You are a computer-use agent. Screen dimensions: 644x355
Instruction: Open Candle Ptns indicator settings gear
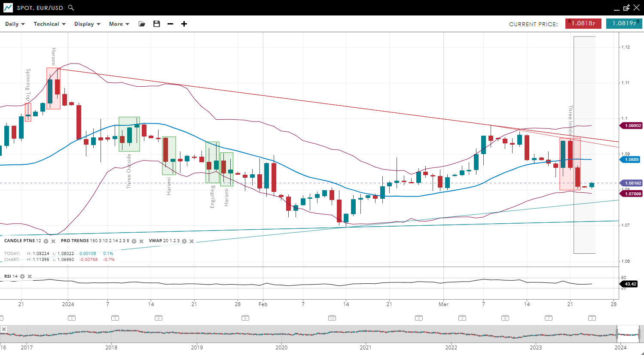46,241
